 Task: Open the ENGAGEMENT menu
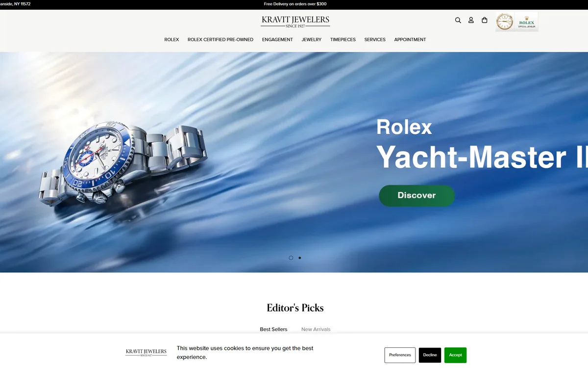(277, 40)
